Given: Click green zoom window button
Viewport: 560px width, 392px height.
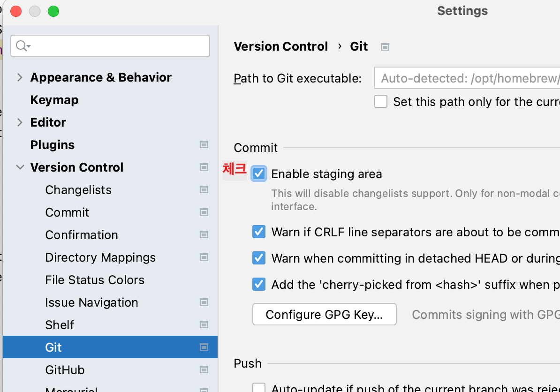Looking at the screenshot, I should [53, 11].
